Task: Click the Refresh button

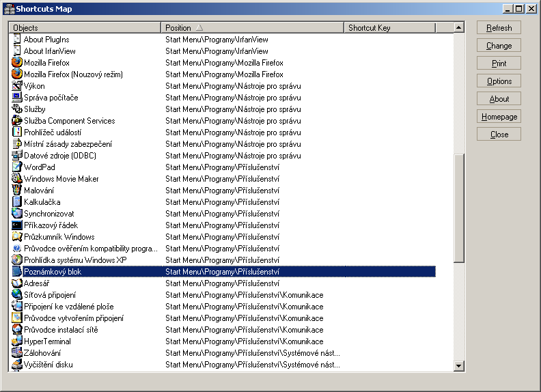Action: [499, 27]
